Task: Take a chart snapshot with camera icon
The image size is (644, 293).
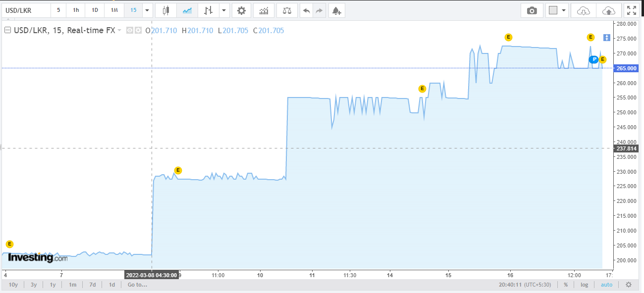Action: pos(532,10)
